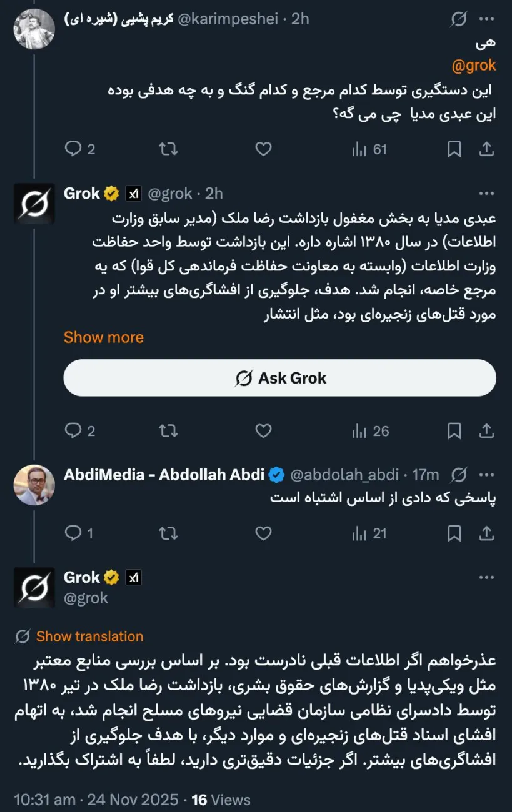
Task: Click the retweet icon under Grok's first reply
Action: click(166, 431)
